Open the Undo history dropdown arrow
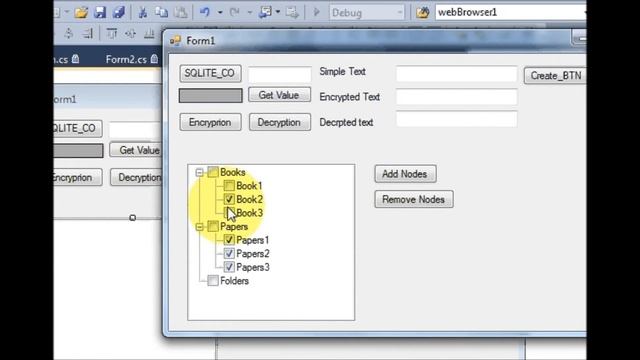Screen dimensions: 640x360 click(220, 13)
